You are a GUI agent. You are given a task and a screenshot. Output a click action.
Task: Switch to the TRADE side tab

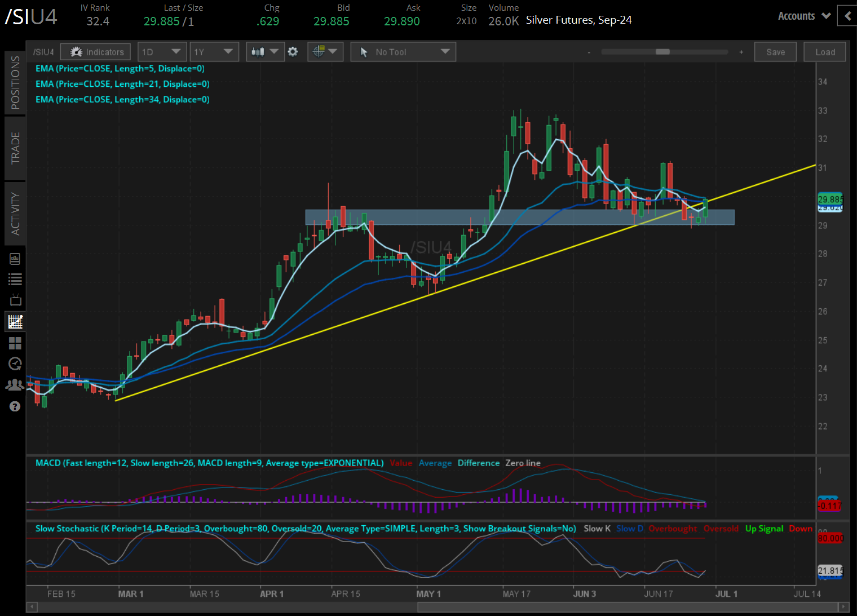[15, 148]
